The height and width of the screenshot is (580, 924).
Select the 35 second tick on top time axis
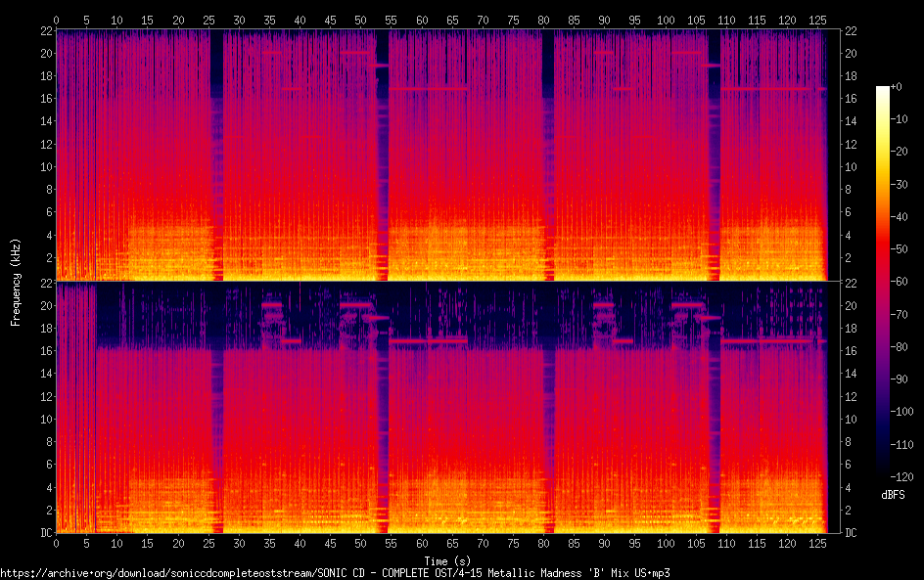(x=269, y=20)
